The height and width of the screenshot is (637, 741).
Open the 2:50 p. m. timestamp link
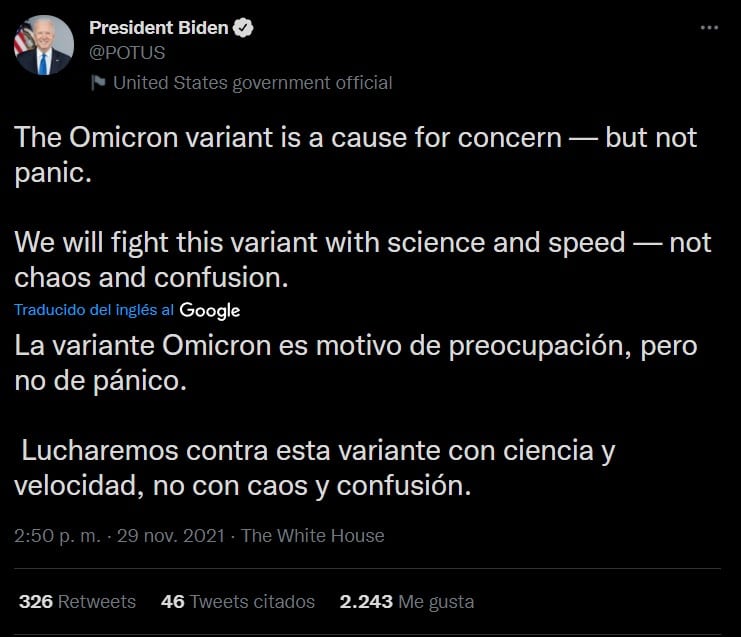(57, 536)
